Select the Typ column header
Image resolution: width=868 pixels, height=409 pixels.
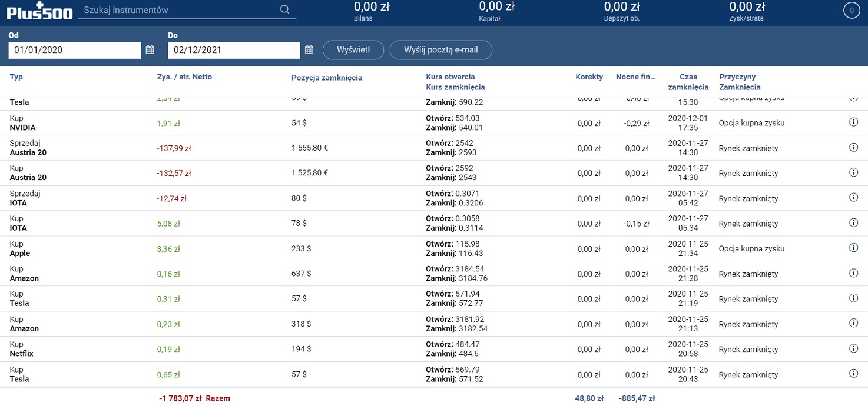[16, 77]
